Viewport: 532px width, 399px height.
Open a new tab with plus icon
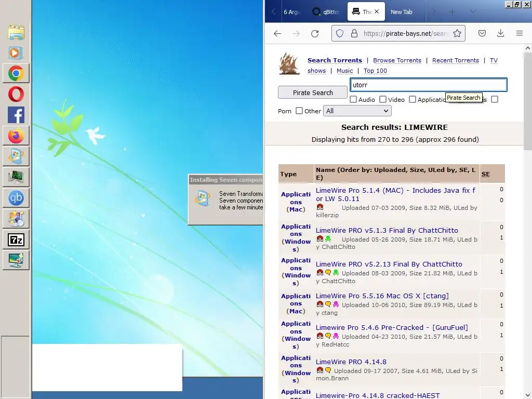(452, 12)
